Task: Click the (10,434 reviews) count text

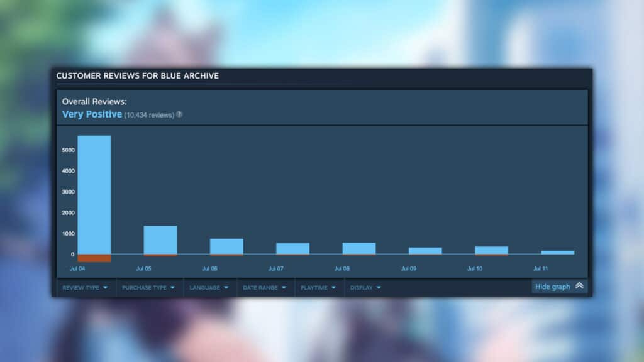Action: point(148,115)
